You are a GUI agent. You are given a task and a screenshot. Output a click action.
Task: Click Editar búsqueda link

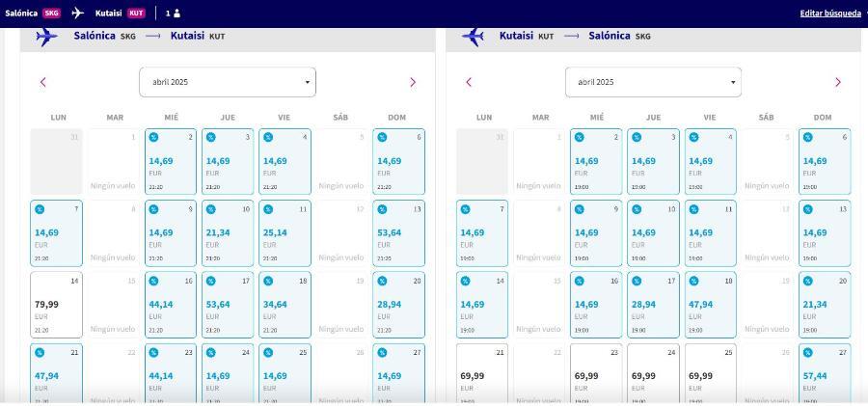[x=830, y=14]
